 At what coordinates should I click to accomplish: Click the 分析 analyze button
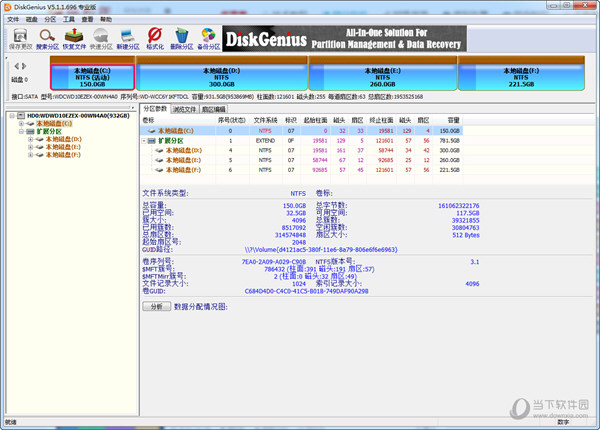click(x=157, y=307)
